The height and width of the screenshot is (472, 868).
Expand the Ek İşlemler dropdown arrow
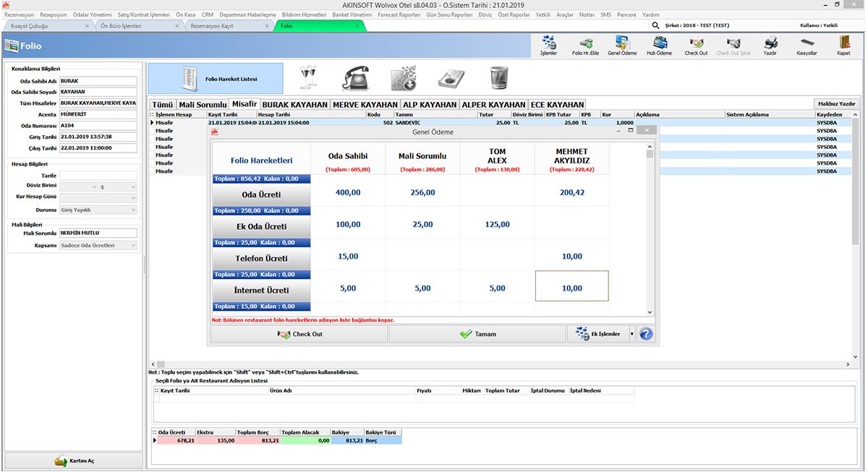(631, 334)
